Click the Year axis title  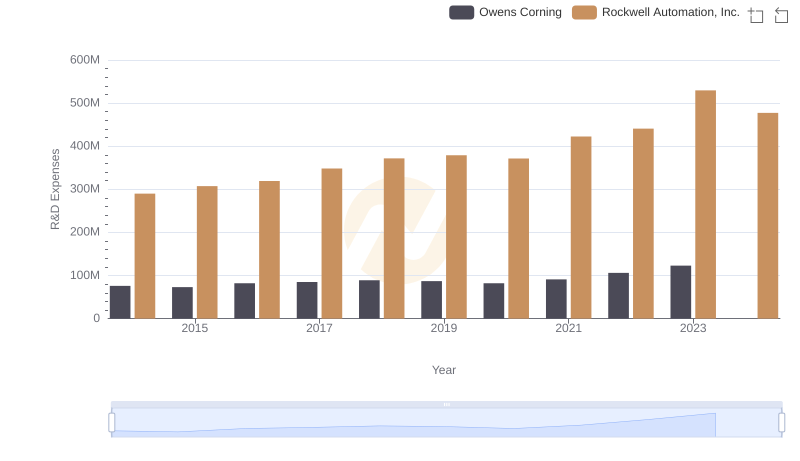pyautogui.click(x=444, y=370)
